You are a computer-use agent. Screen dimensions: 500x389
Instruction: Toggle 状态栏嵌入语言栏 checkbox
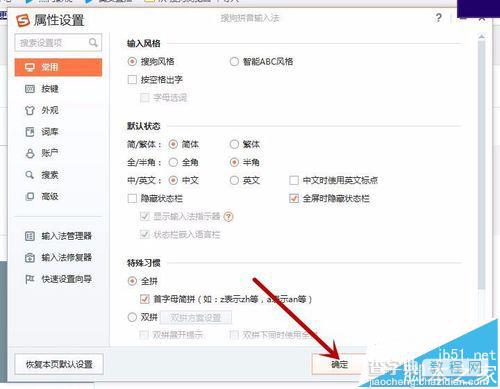[145, 234]
